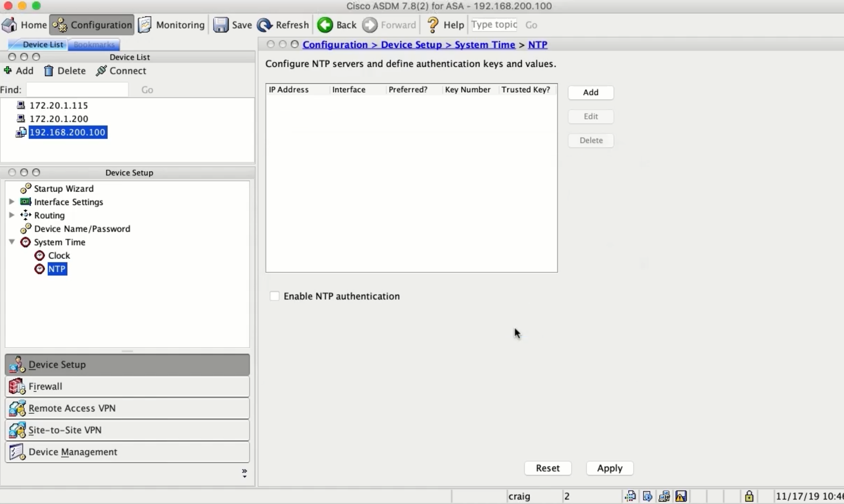Reset the NTP changes
Screen dimensions: 844x504
[548, 468]
